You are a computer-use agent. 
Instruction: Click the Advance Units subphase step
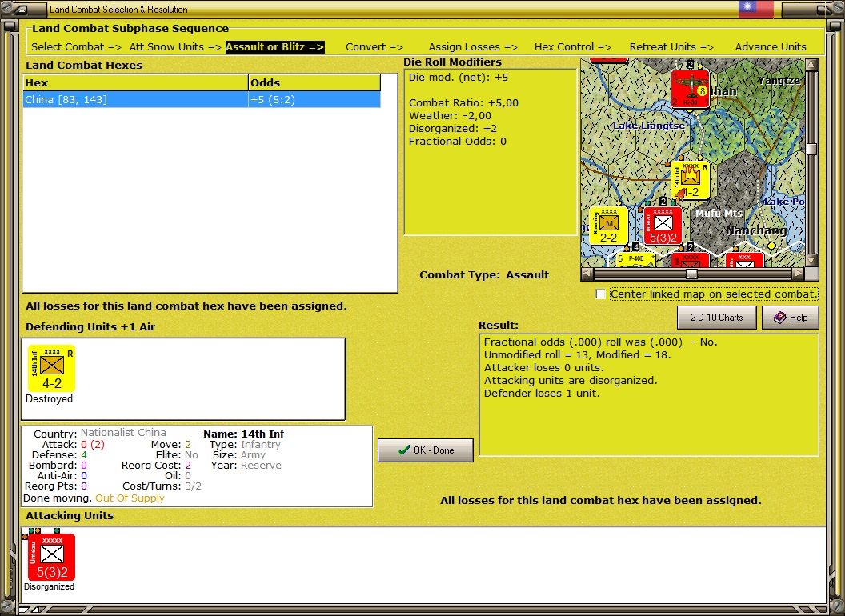(771, 47)
